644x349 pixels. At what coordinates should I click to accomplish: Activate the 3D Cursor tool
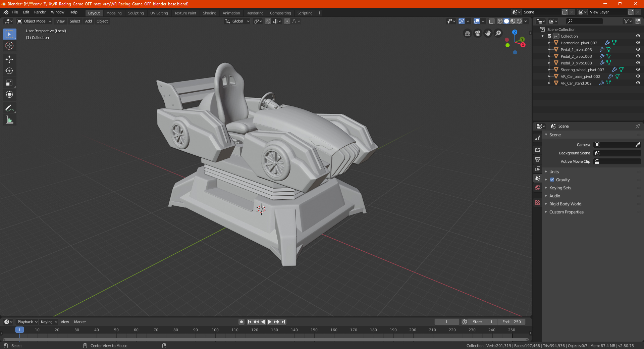[x=9, y=46]
